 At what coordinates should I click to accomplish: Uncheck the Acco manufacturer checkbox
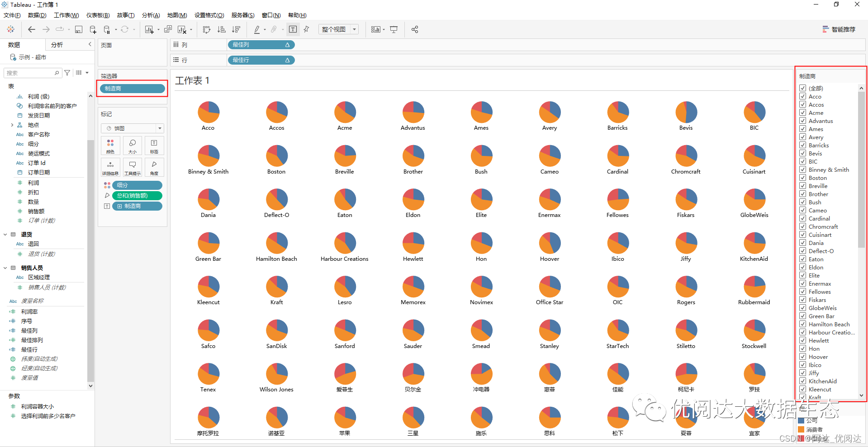pyautogui.click(x=803, y=96)
